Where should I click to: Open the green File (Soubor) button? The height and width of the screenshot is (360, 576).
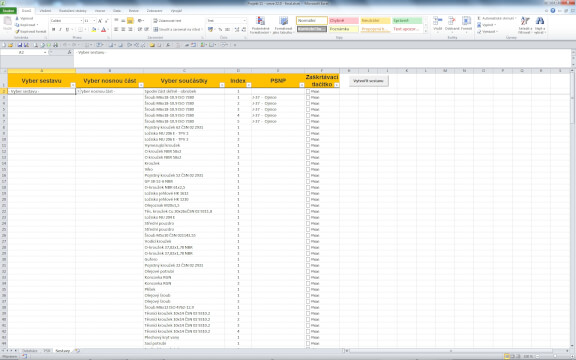[x=8, y=11]
